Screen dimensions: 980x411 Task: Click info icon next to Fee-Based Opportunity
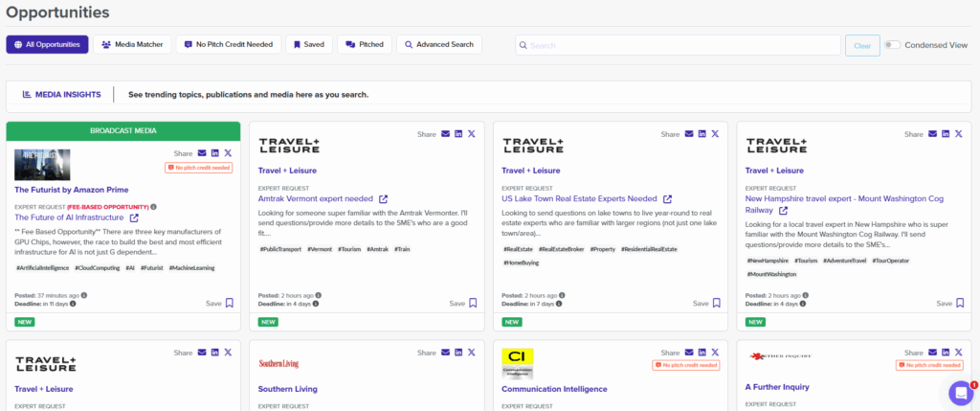point(153,206)
